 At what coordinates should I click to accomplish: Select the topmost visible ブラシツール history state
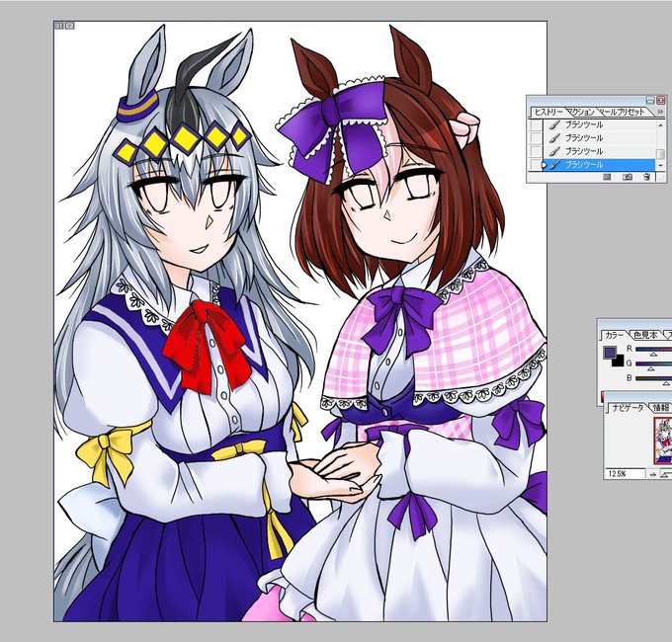click(x=599, y=124)
